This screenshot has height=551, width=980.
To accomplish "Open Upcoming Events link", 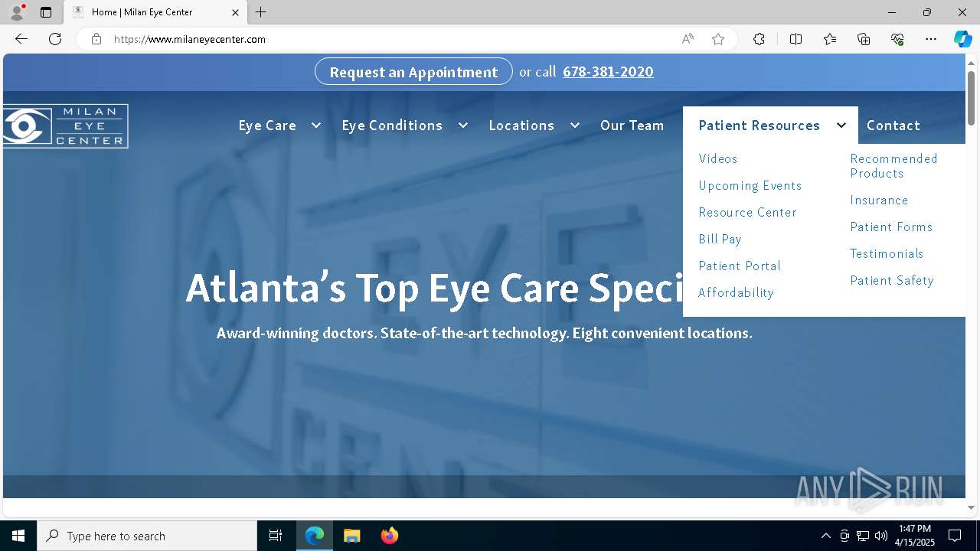I will tap(750, 185).
